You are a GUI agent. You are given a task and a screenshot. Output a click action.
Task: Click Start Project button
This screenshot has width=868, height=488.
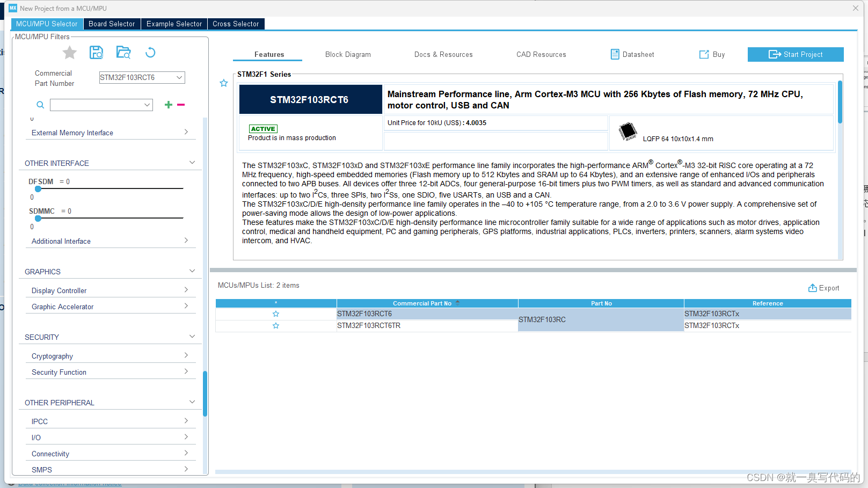(796, 54)
